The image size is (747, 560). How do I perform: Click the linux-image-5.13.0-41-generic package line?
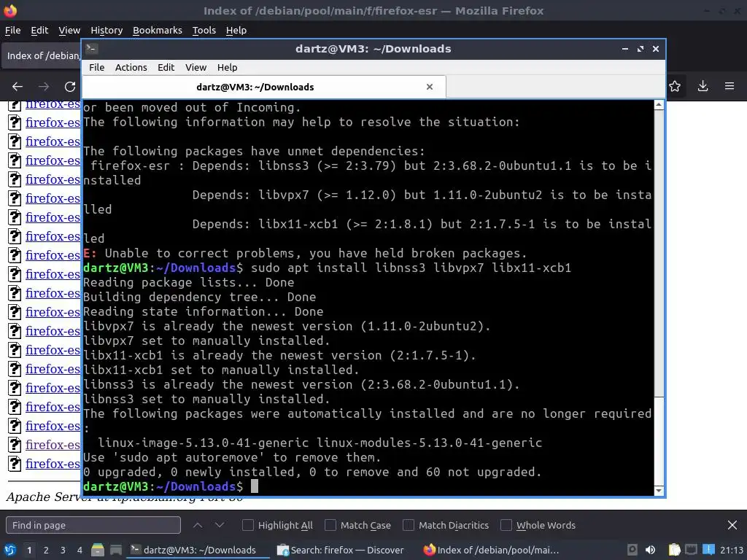coord(320,443)
